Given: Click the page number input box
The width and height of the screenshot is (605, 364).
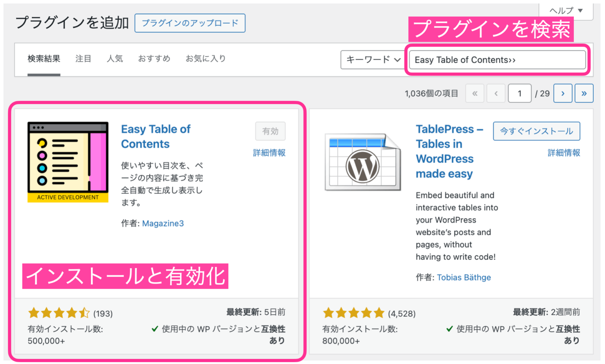Looking at the screenshot, I should (x=520, y=93).
